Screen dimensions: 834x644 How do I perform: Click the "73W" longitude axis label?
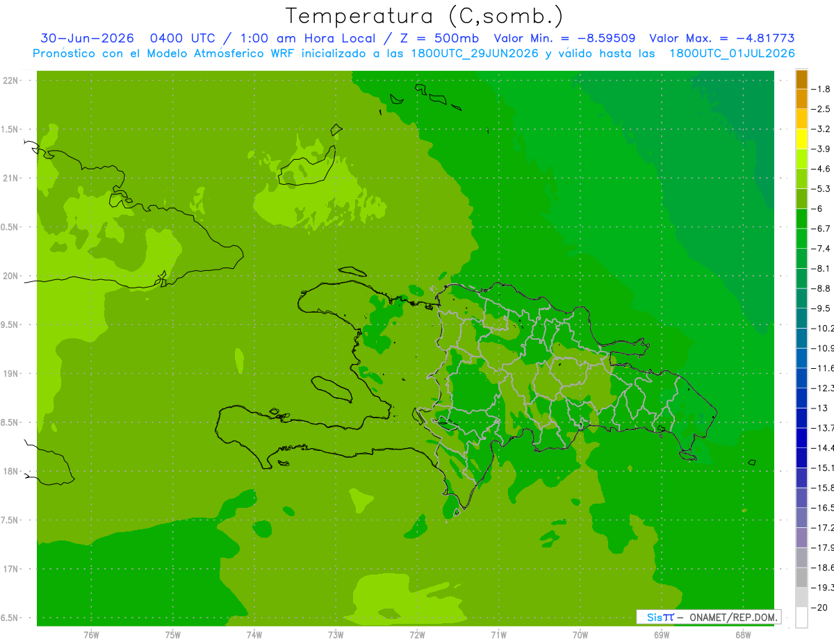[x=336, y=635]
